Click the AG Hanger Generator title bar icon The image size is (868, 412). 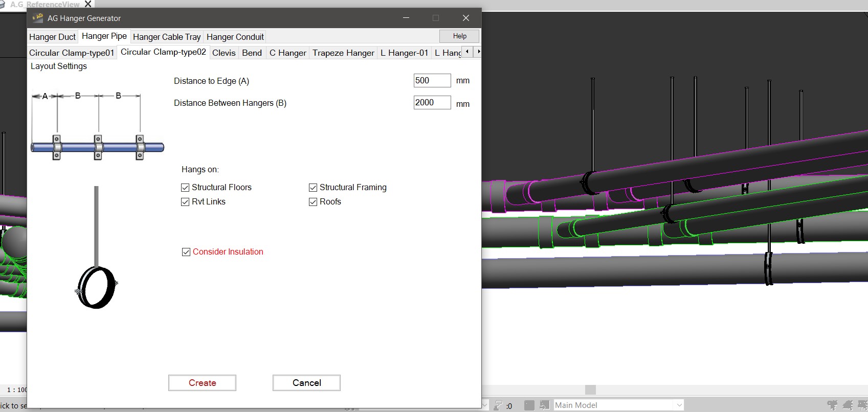click(38, 18)
